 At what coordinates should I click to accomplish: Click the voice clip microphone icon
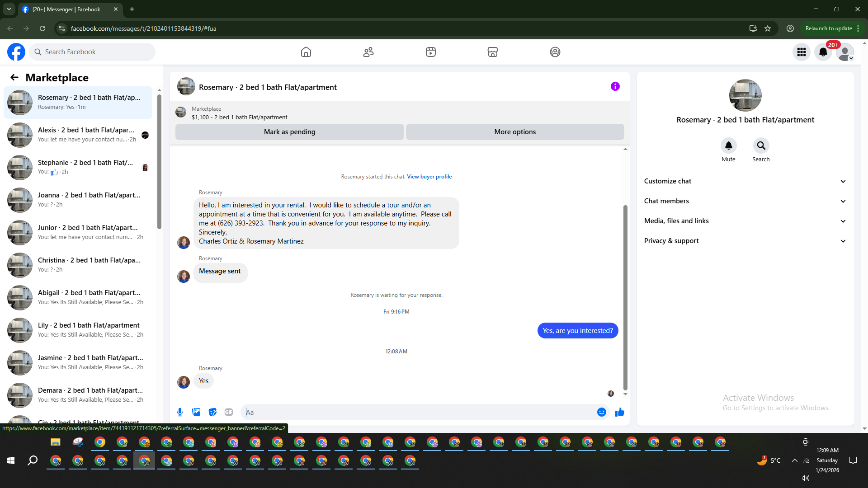point(180,412)
